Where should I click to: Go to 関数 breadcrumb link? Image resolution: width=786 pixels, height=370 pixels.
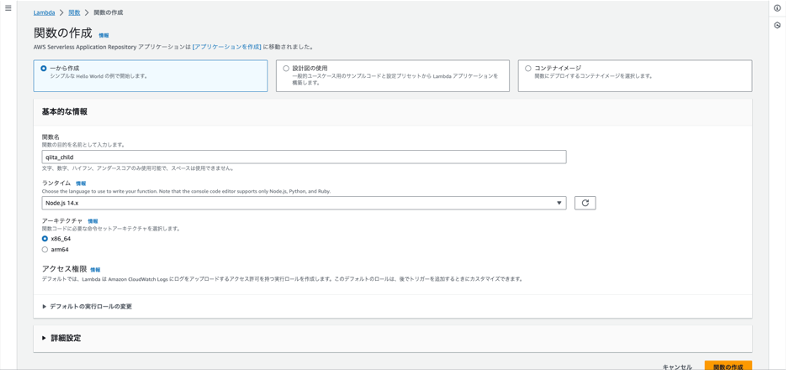tap(74, 13)
